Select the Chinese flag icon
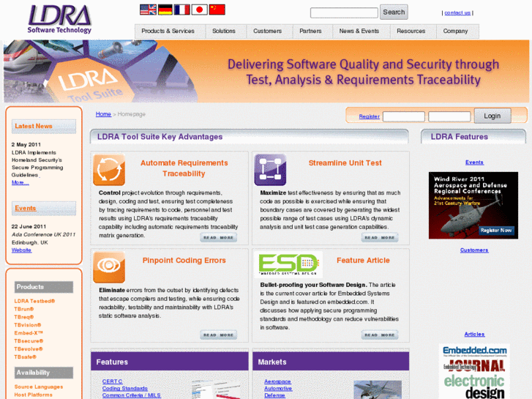 pos(217,10)
